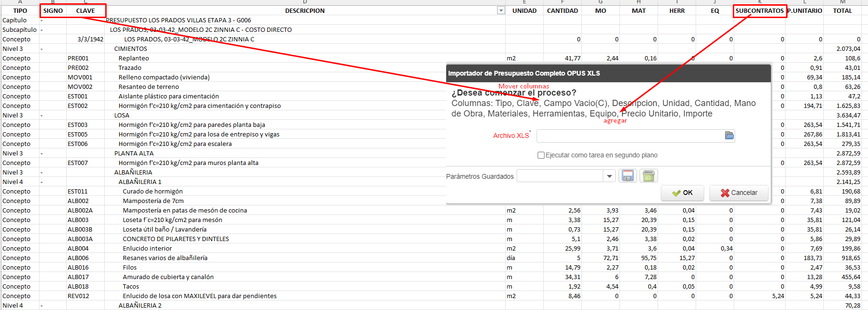Select the 'Enlucido interior' description cell
868x310 pixels.
(x=147, y=248)
